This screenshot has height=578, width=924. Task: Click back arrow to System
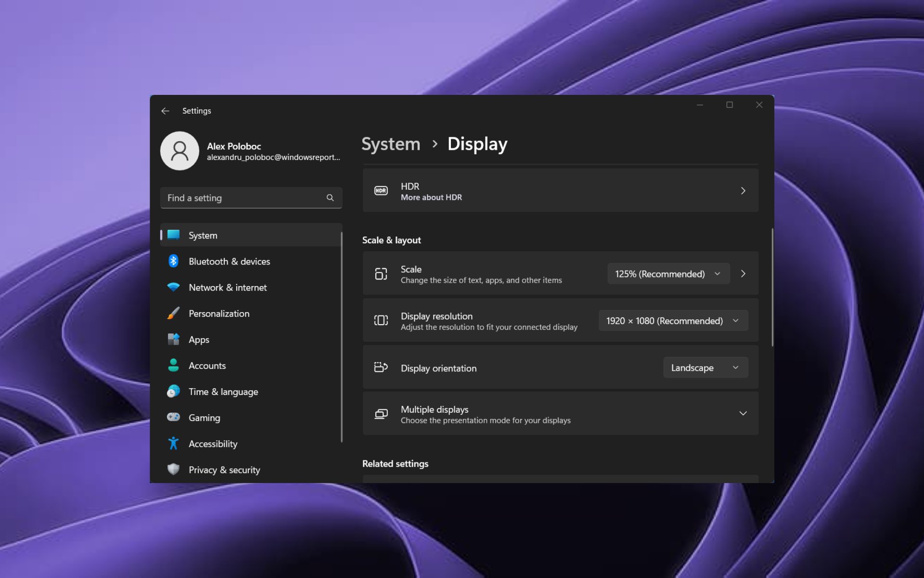167,110
